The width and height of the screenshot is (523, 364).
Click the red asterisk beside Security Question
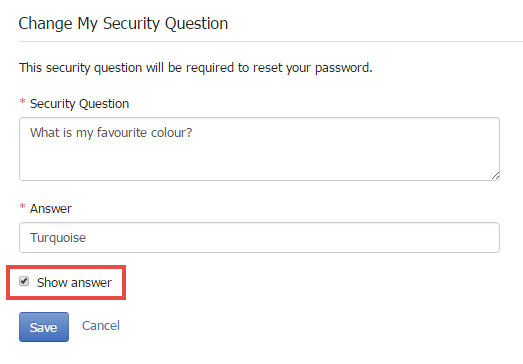click(x=22, y=101)
